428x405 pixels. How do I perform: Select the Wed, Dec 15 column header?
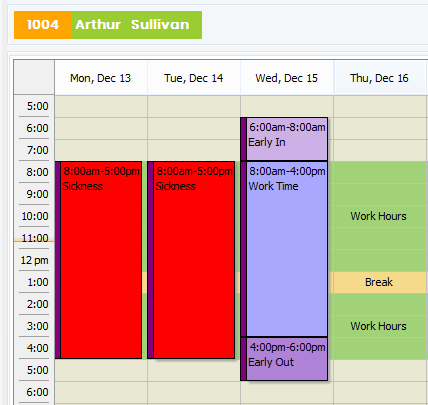(287, 78)
